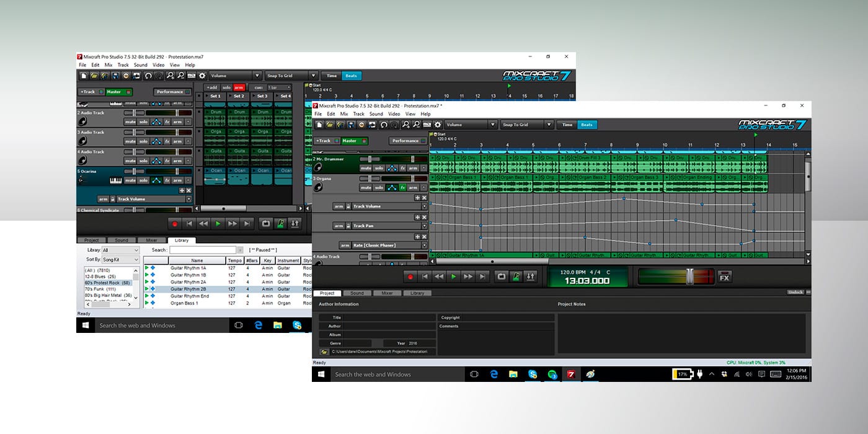Click Performance button in front window
The height and width of the screenshot is (434, 868).
click(x=408, y=141)
